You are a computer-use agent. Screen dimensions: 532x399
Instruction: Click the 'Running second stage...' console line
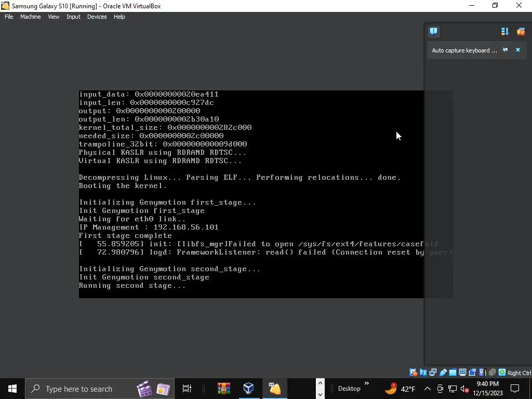pyautogui.click(x=132, y=286)
